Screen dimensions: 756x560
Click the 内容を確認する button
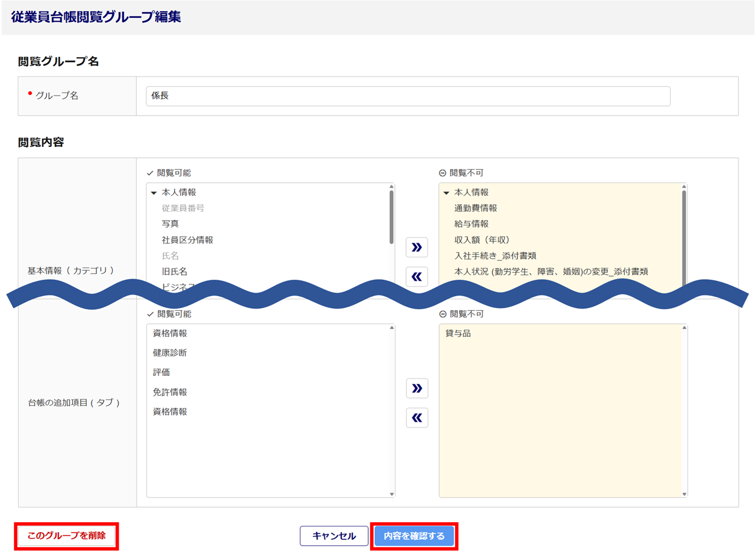[414, 536]
